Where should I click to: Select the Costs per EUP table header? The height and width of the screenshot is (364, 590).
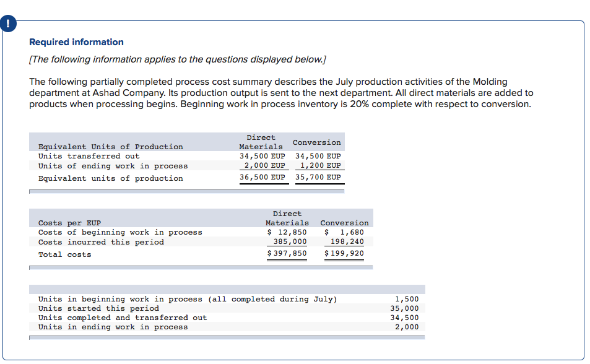(61, 222)
